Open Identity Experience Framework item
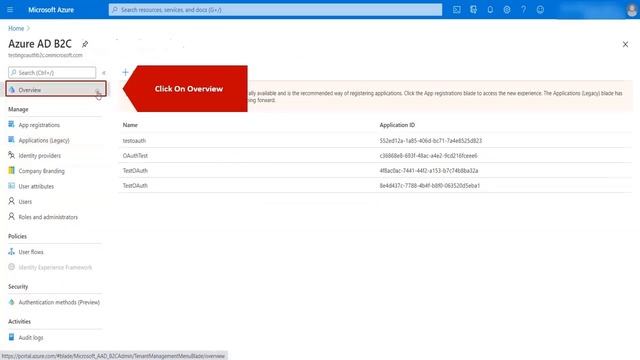 (x=55, y=267)
